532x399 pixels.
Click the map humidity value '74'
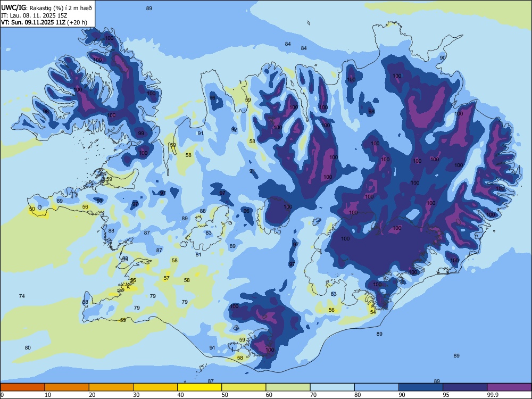click(22, 296)
